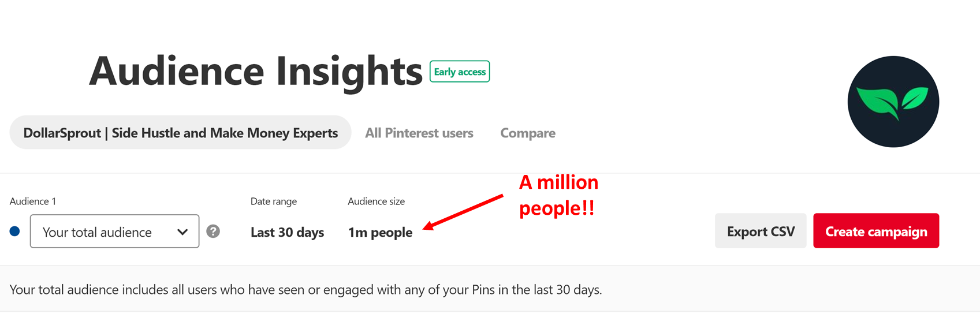Select the DollarSprout Side Hustle audience tab
The height and width of the screenshot is (321, 980).
pyautogui.click(x=180, y=133)
